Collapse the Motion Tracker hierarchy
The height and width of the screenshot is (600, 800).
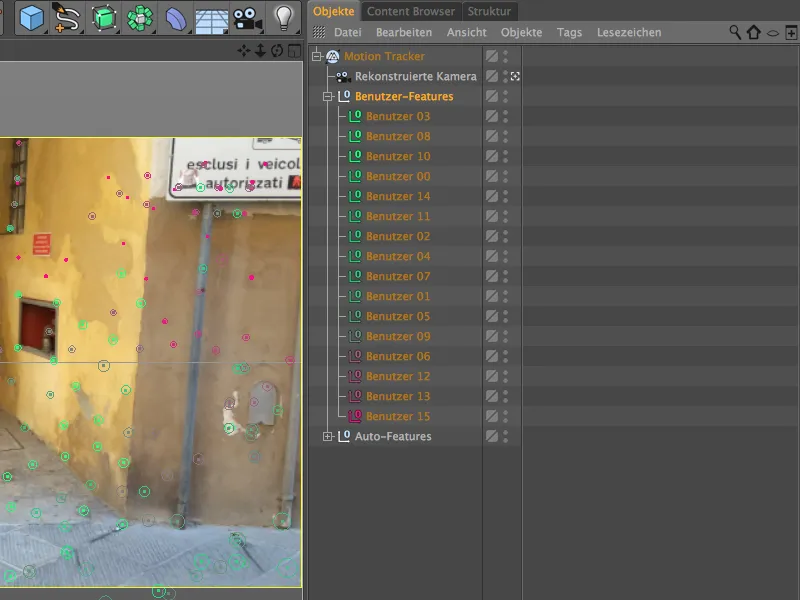(x=317, y=56)
